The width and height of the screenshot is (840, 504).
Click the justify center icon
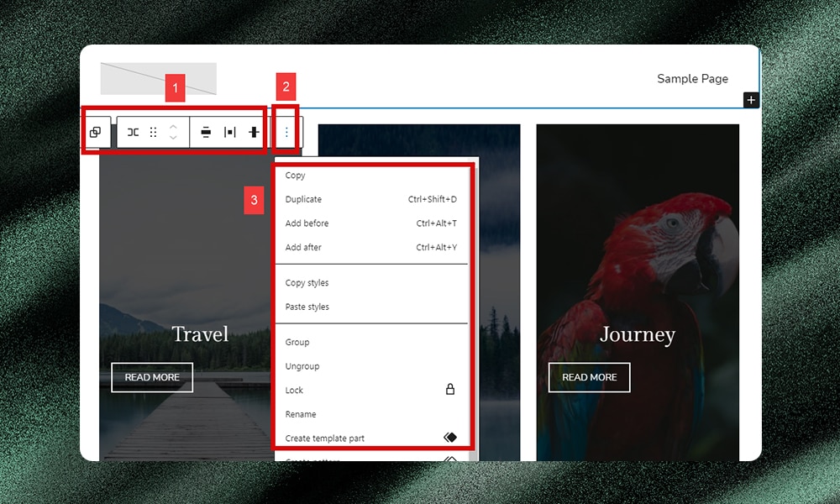coord(228,132)
